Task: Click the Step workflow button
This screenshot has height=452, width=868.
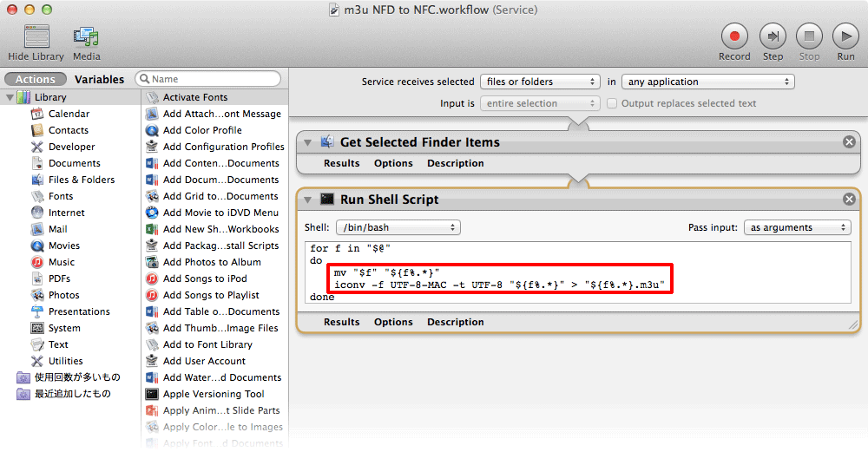Action: (x=773, y=36)
